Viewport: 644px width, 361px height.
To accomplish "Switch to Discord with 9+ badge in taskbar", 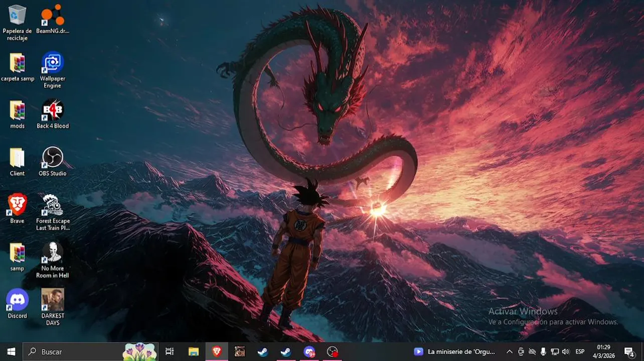I will pyautogui.click(x=309, y=351).
